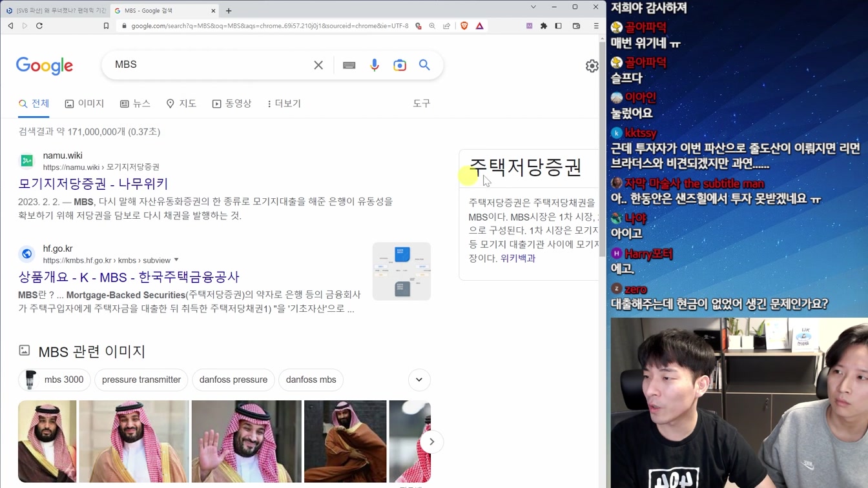Click the namu.wiki URL breadcrumb
Image resolution: width=868 pixels, height=488 pixels.
pyautogui.click(x=101, y=167)
